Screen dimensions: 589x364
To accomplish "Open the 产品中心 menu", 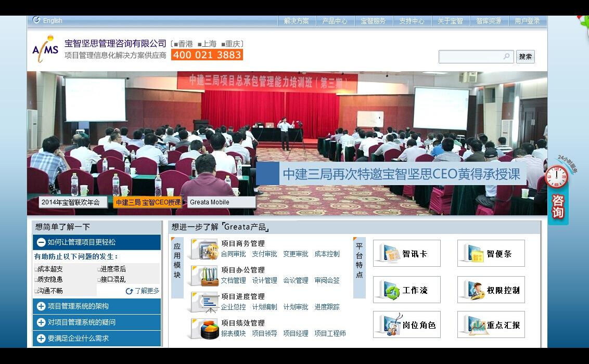I will click(335, 21).
